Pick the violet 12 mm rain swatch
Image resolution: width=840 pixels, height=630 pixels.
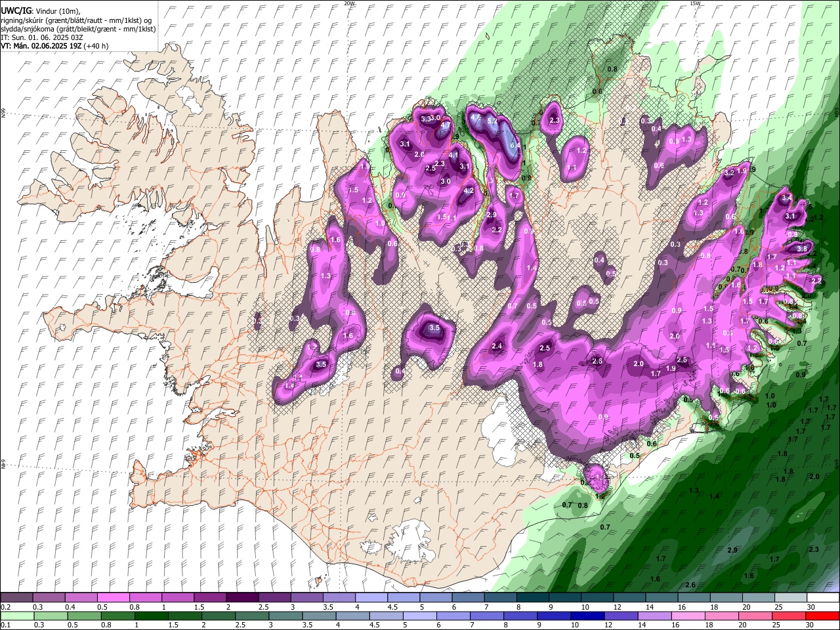(x=621, y=616)
